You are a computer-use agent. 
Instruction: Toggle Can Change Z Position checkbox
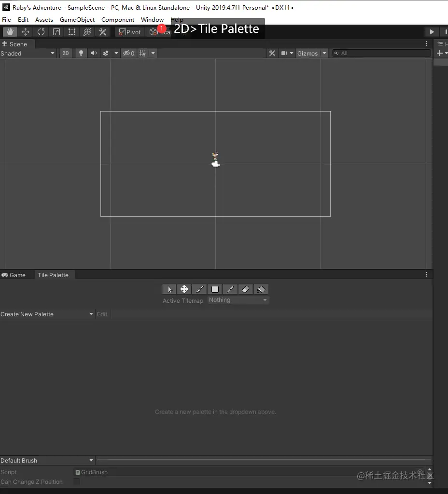(77, 482)
